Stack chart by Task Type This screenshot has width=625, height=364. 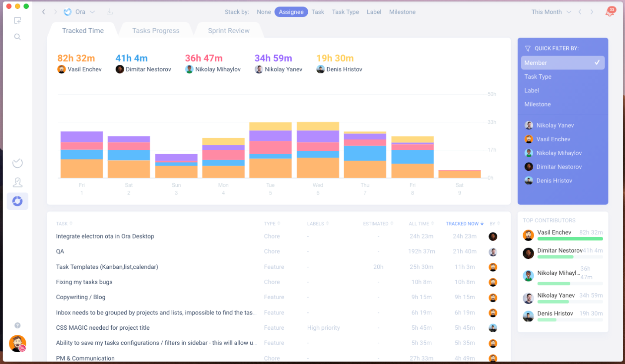click(x=346, y=12)
